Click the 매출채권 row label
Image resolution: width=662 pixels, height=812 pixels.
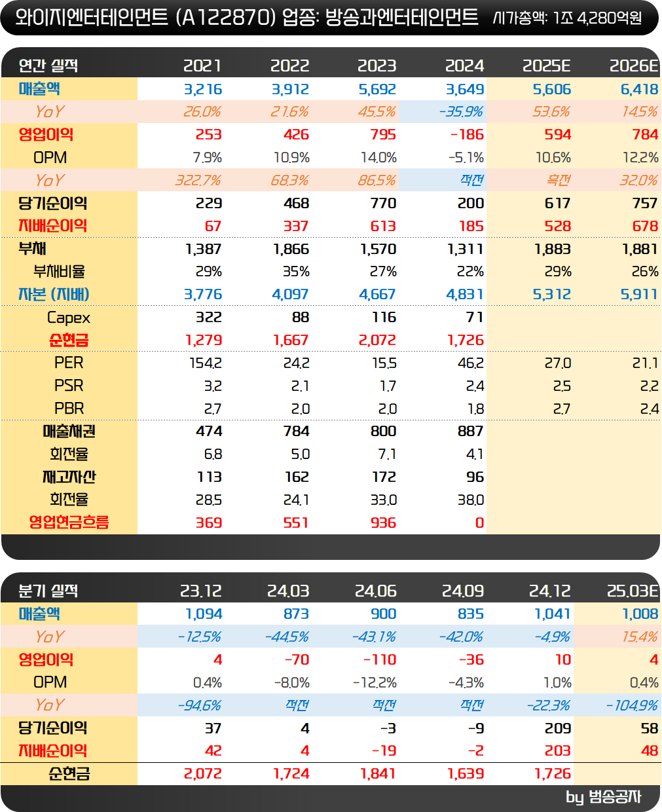69,432
